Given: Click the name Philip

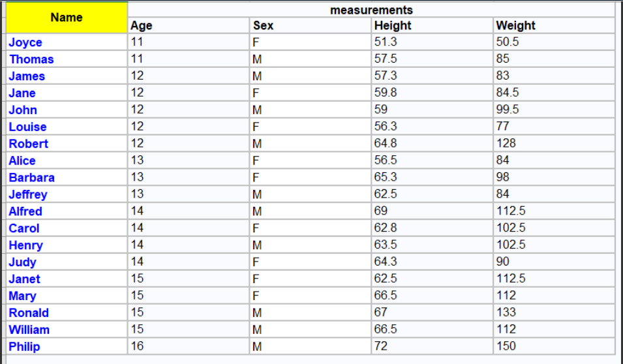Looking at the screenshot, I should 24,346.
